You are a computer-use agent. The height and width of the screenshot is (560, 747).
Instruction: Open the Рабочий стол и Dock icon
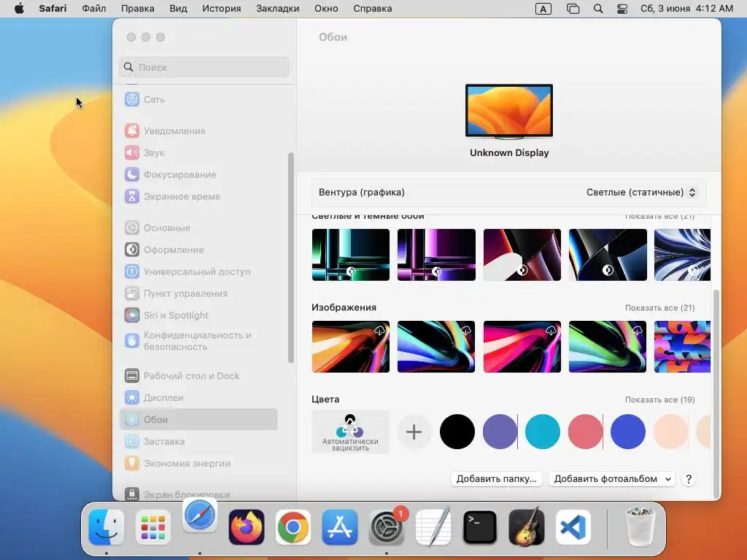point(132,376)
